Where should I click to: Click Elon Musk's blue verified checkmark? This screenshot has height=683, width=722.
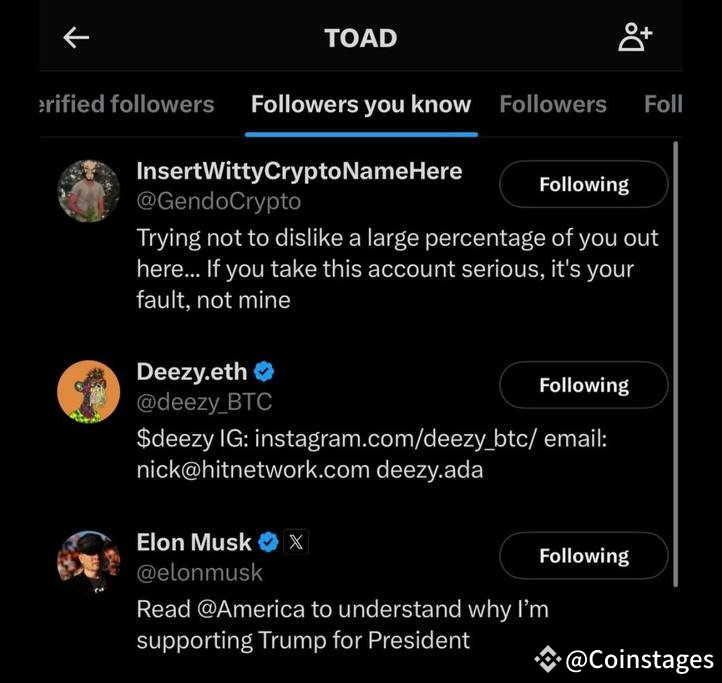268,543
